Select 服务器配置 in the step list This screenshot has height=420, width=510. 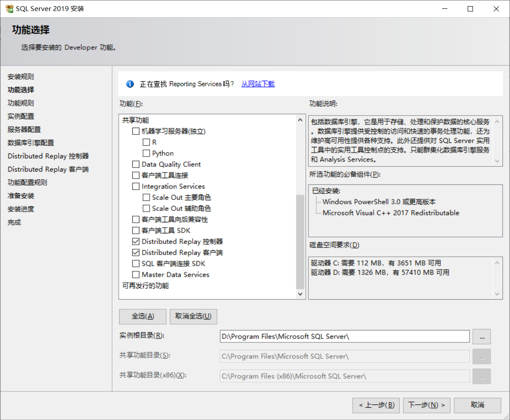(24, 129)
